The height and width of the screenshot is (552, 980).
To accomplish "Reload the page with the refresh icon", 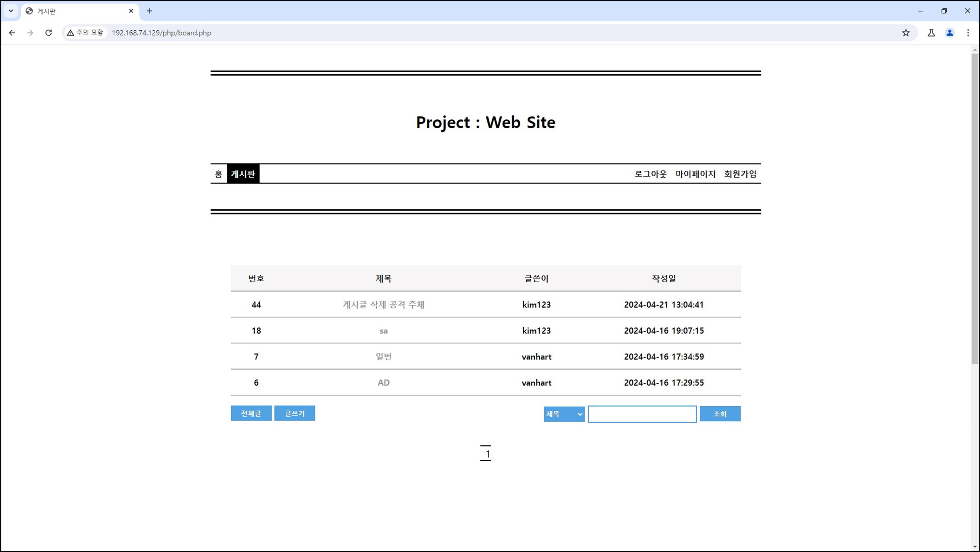I will pyautogui.click(x=48, y=33).
